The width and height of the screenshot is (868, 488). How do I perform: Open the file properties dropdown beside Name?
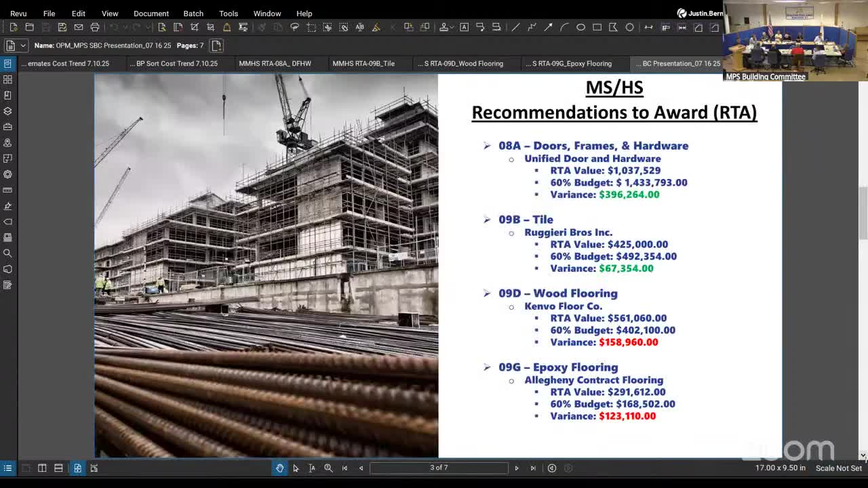23,45
